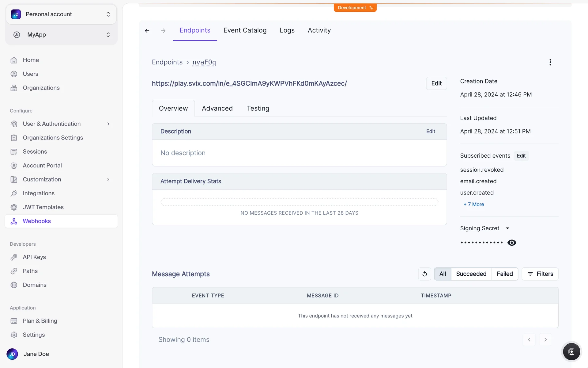This screenshot has height=368, width=588.
Task: Click the back arrow navigation icon
Action: (147, 31)
